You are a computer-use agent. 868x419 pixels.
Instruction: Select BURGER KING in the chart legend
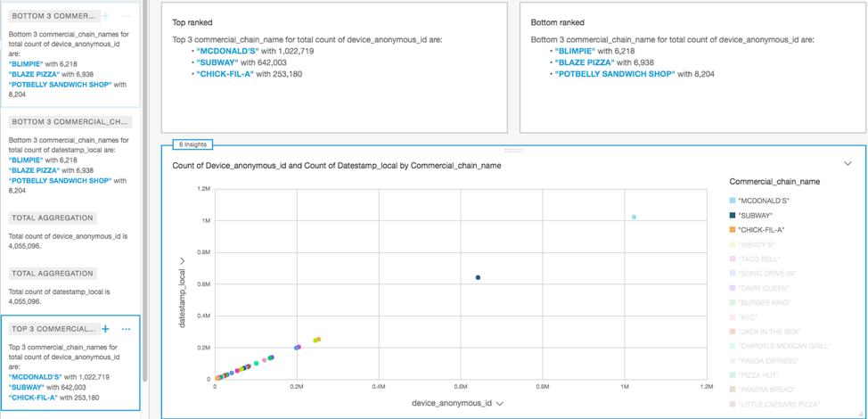pyautogui.click(x=765, y=303)
